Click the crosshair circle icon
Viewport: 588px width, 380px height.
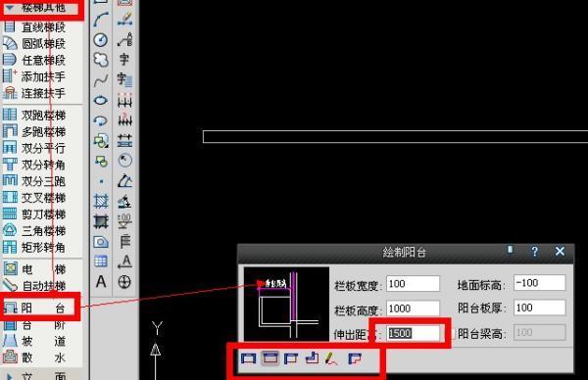point(124,281)
